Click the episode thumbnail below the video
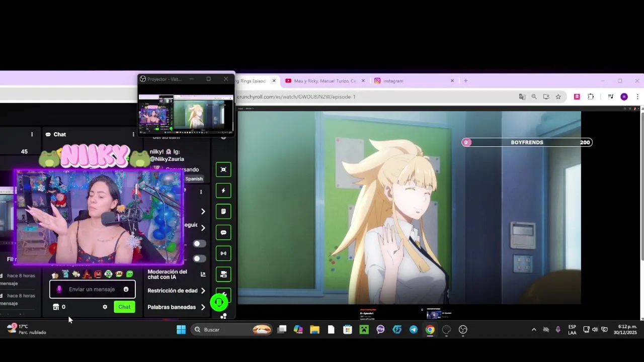 [434, 315]
